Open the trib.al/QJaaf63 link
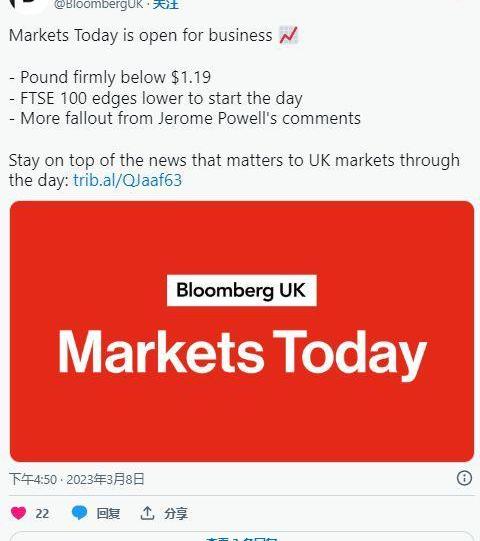The width and height of the screenshot is (480, 541). click(127, 180)
